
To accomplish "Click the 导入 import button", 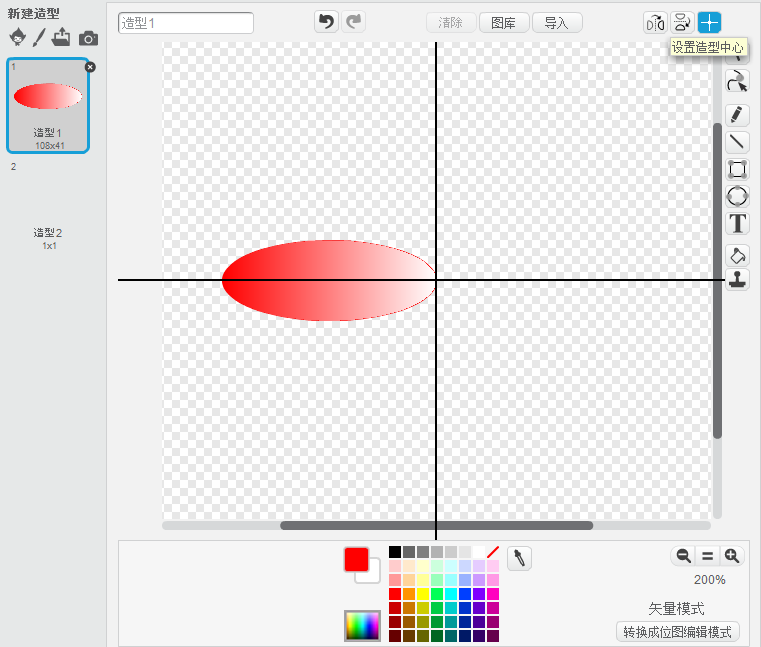I will coord(557,23).
